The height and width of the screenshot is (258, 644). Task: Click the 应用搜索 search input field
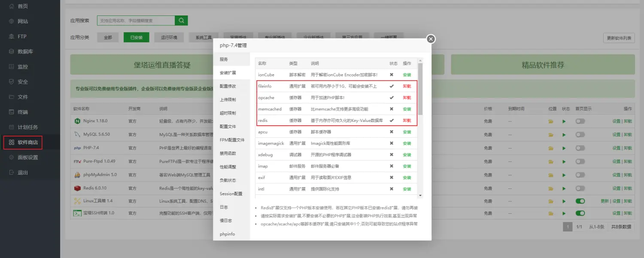136,20
